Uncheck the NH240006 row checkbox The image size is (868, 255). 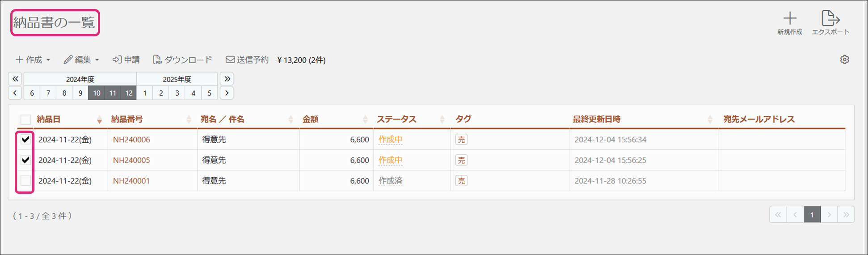(25, 139)
